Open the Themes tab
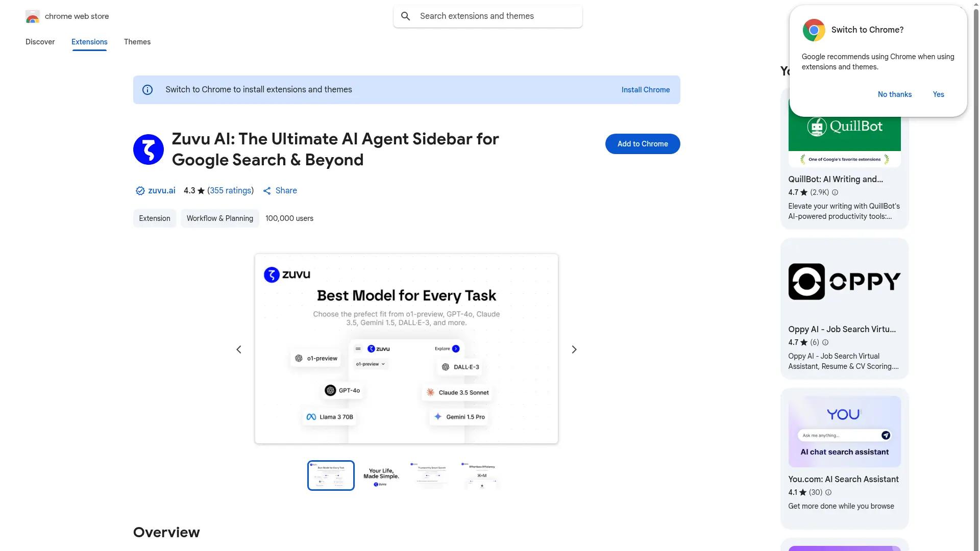The image size is (980, 551). (x=137, y=42)
